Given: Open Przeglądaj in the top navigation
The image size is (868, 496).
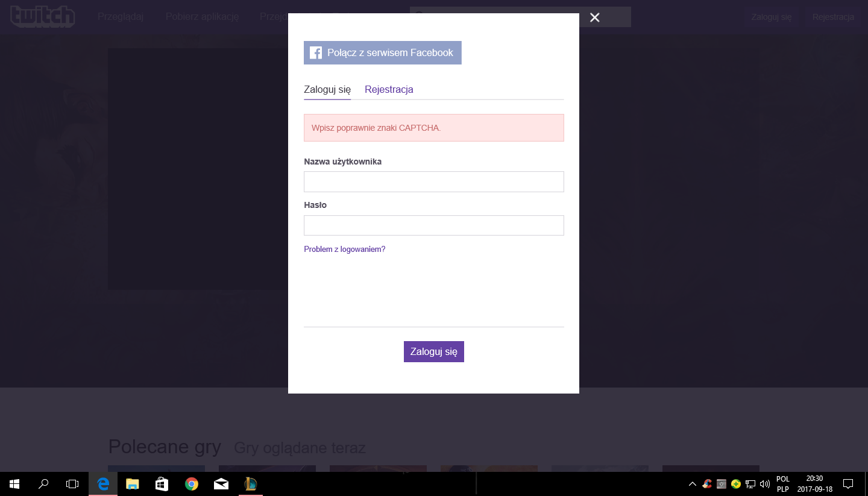Looking at the screenshot, I should click(x=121, y=16).
